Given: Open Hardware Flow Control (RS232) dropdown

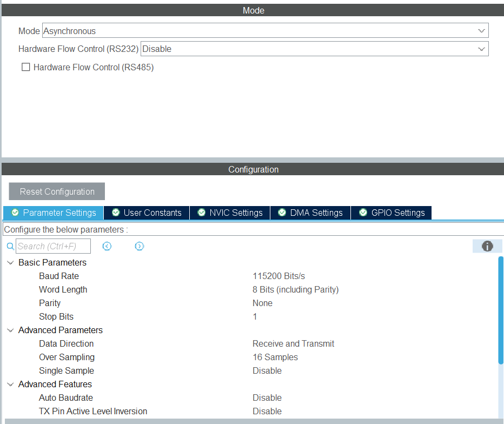Looking at the screenshot, I should 314,49.
